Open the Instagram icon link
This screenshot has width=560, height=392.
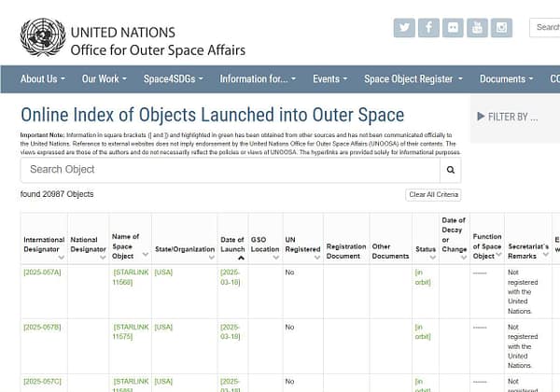point(502,28)
